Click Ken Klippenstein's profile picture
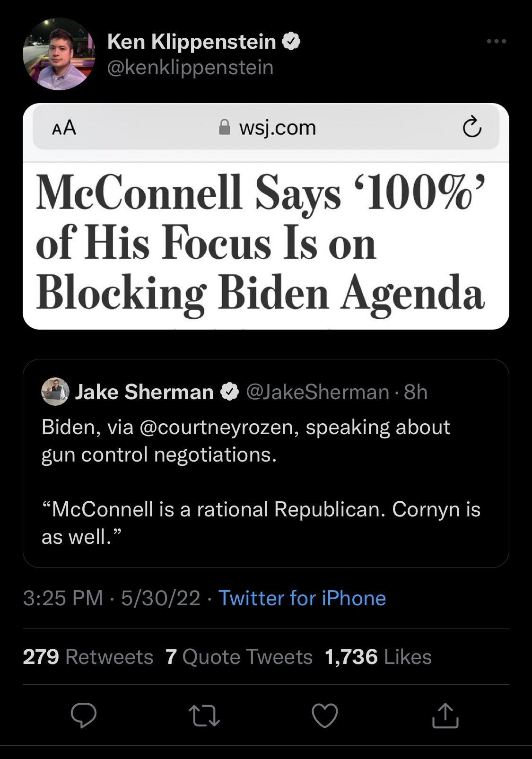 58,54
